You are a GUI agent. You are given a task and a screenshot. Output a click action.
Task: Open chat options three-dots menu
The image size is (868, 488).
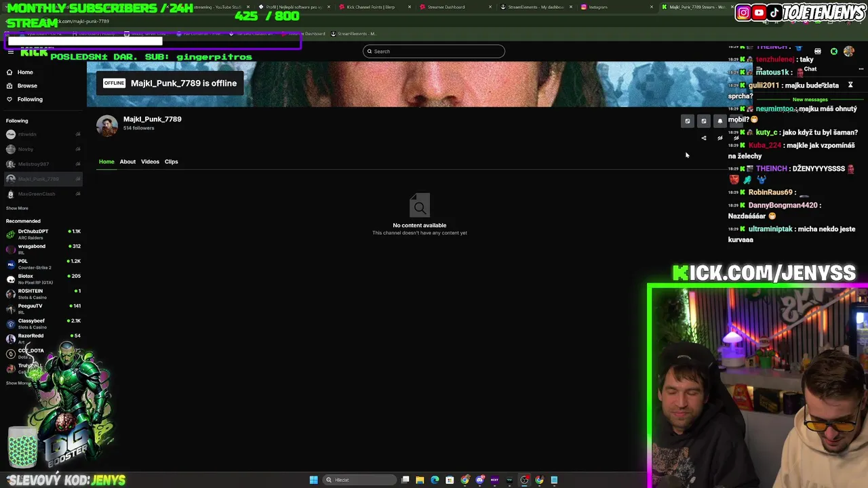861,69
